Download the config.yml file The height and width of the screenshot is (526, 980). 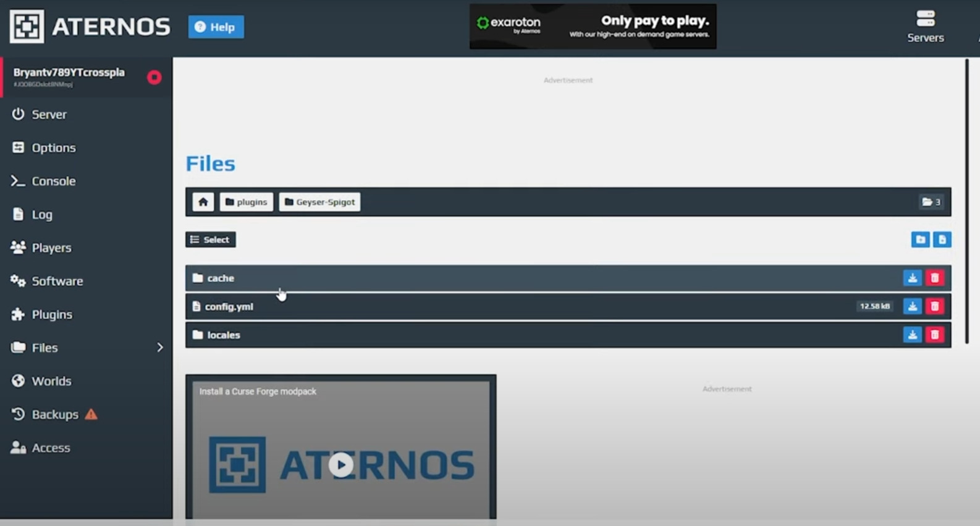coord(912,306)
